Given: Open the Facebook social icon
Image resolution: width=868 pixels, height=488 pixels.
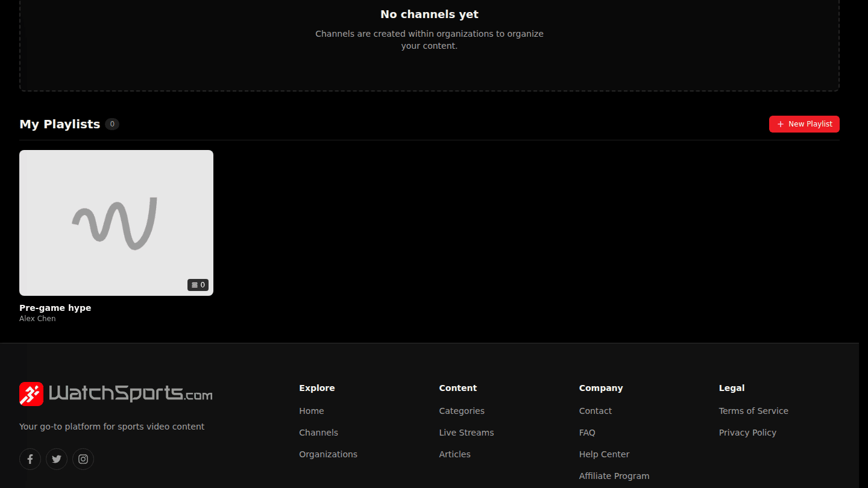Looking at the screenshot, I should [x=30, y=459].
